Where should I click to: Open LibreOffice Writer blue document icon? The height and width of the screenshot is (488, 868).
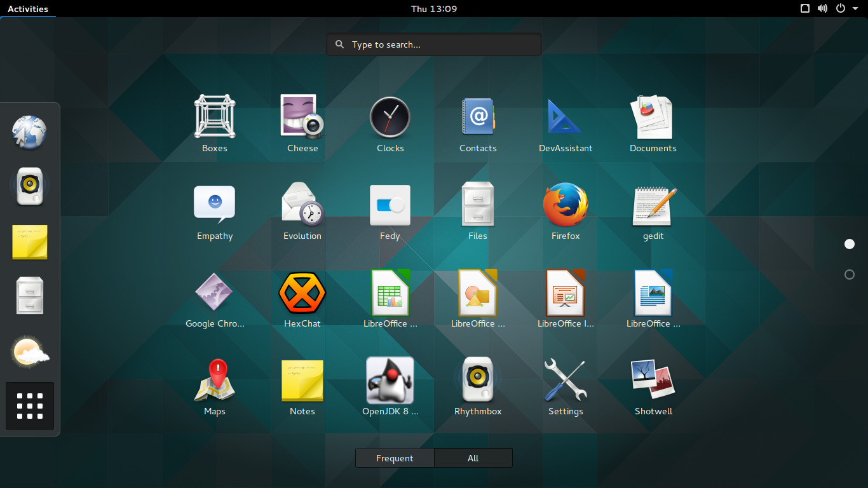click(x=653, y=292)
